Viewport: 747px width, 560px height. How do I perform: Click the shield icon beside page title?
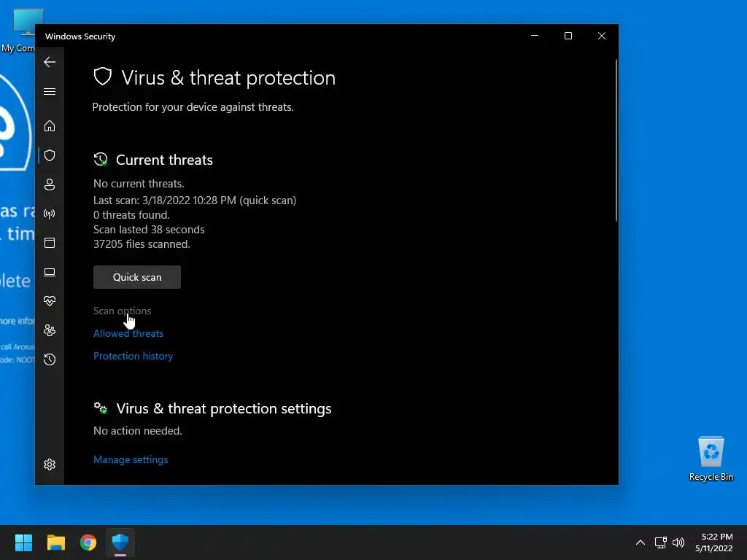tap(102, 77)
